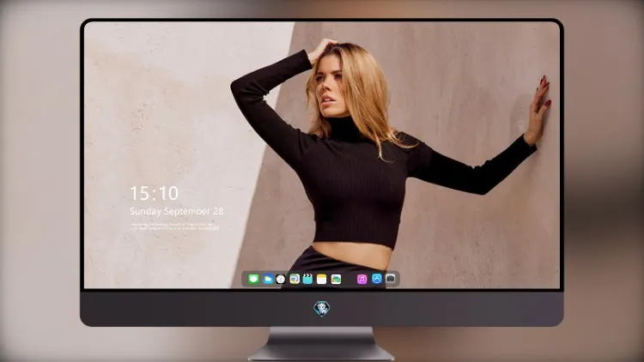Open the Maps-style icon beside Clock

click(295, 279)
